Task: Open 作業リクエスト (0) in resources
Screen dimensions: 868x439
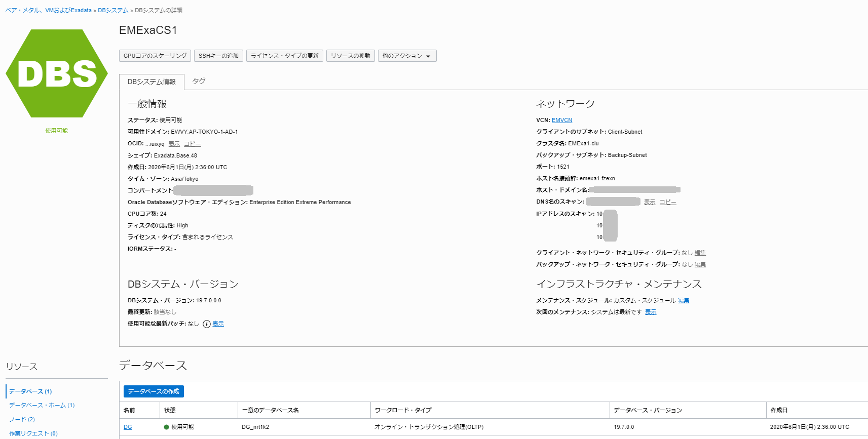Action: [33, 433]
